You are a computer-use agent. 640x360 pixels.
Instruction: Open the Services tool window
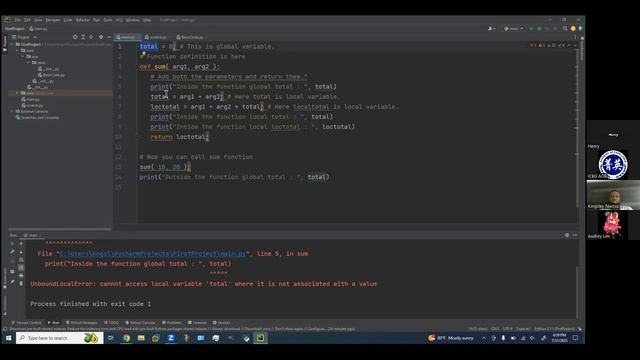click(222, 323)
